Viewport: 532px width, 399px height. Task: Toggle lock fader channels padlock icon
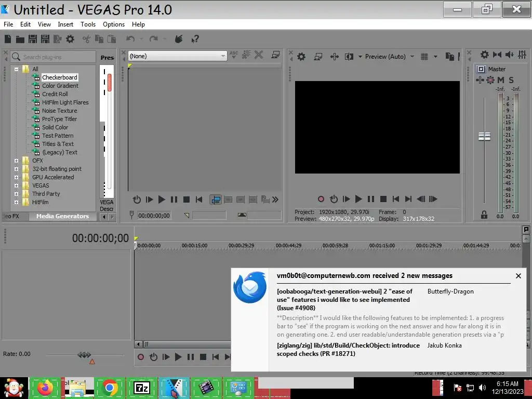(x=484, y=215)
